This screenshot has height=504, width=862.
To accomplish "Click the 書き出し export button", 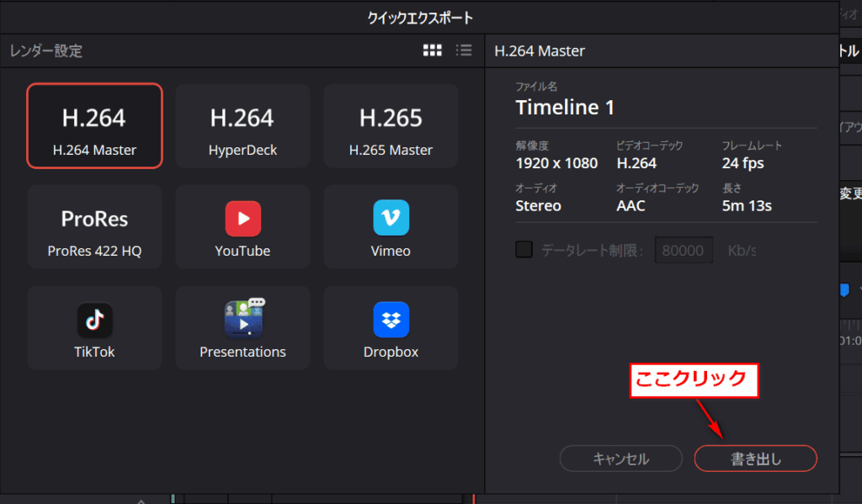I will 755,459.
